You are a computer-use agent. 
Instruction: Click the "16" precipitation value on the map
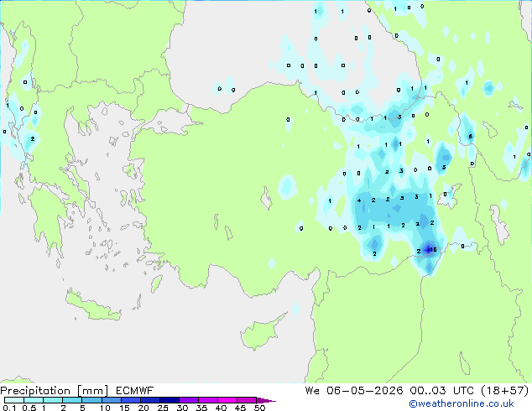[433, 250]
